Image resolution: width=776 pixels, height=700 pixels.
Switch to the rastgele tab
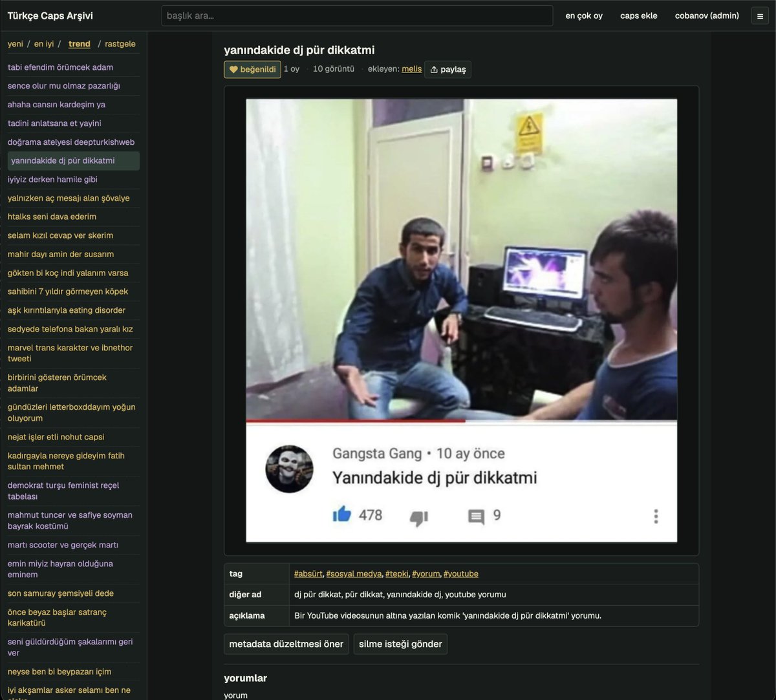[x=120, y=44]
